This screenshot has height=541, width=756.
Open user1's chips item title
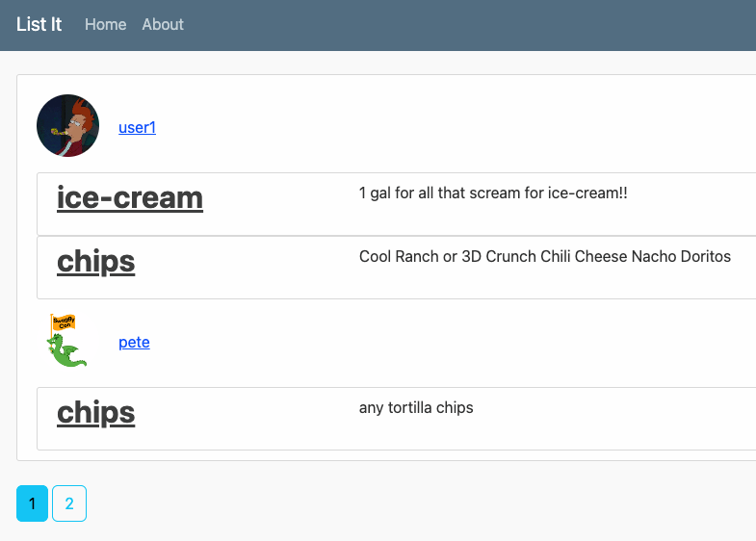click(x=96, y=262)
